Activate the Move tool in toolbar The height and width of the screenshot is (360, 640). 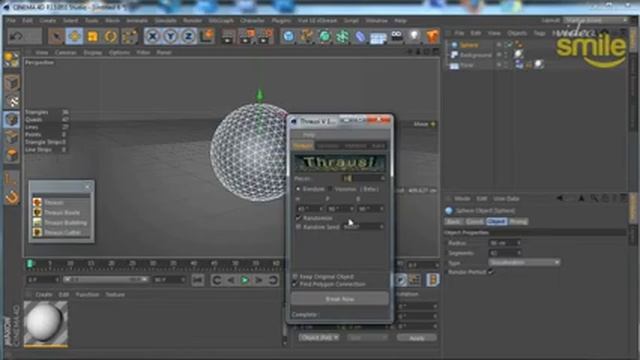click(x=74, y=37)
